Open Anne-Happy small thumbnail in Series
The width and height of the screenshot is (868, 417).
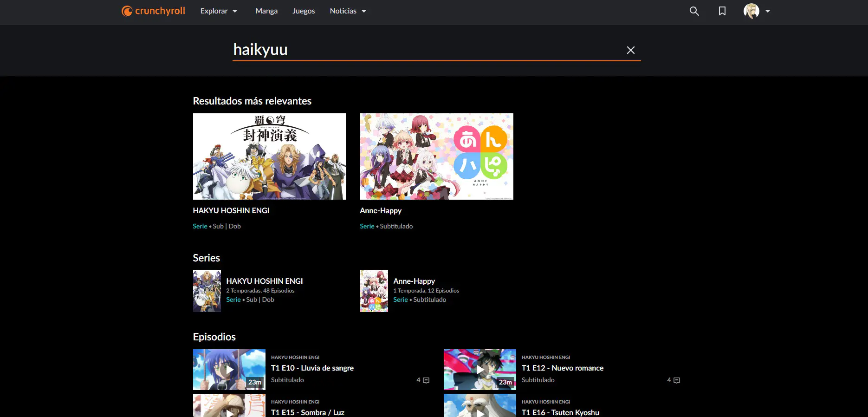[x=374, y=291]
